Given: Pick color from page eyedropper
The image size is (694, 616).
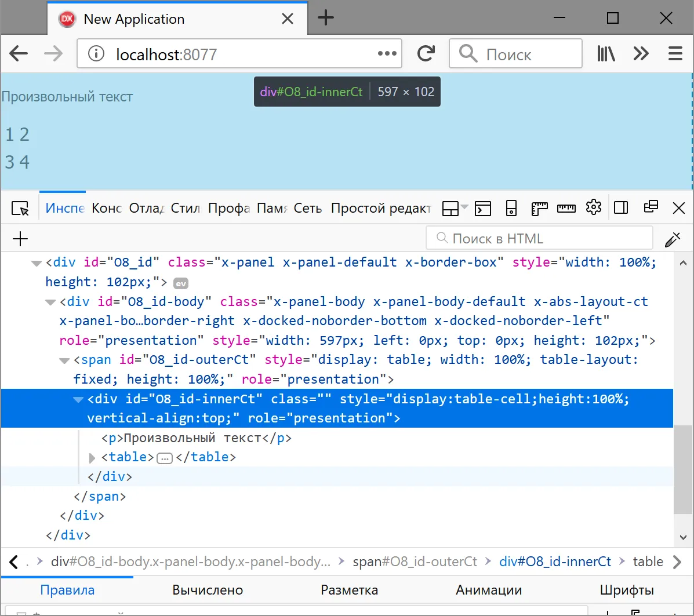Looking at the screenshot, I should (x=673, y=239).
